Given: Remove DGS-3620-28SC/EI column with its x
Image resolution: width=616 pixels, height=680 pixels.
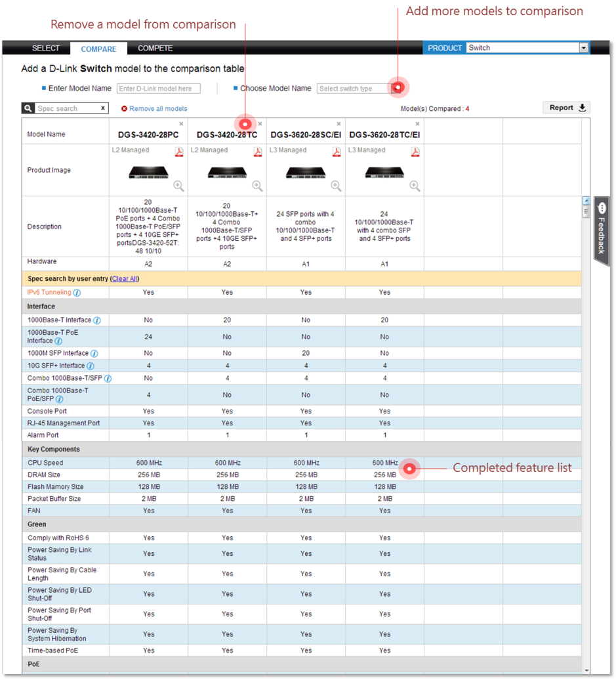Looking at the screenshot, I should point(339,124).
